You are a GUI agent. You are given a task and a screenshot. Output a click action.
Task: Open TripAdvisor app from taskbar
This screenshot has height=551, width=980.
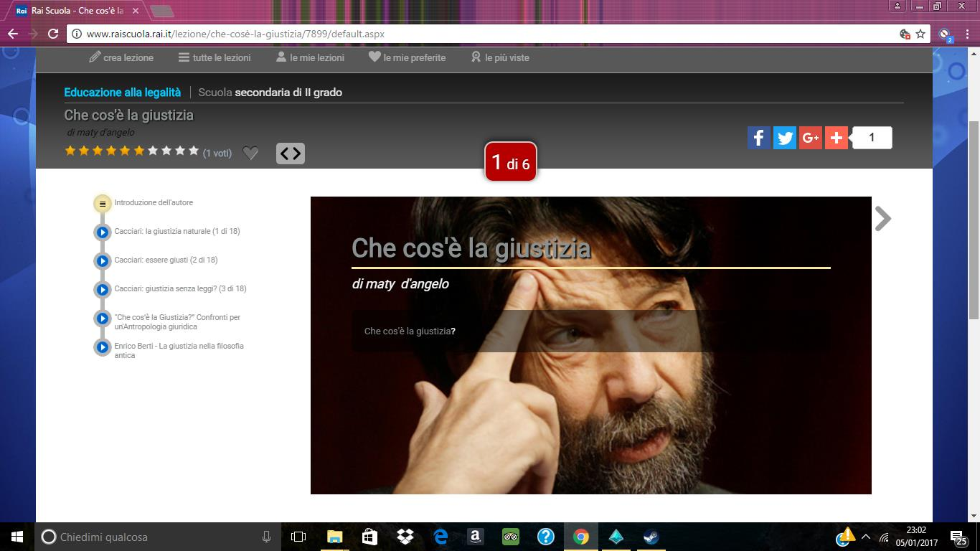coord(510,537)
